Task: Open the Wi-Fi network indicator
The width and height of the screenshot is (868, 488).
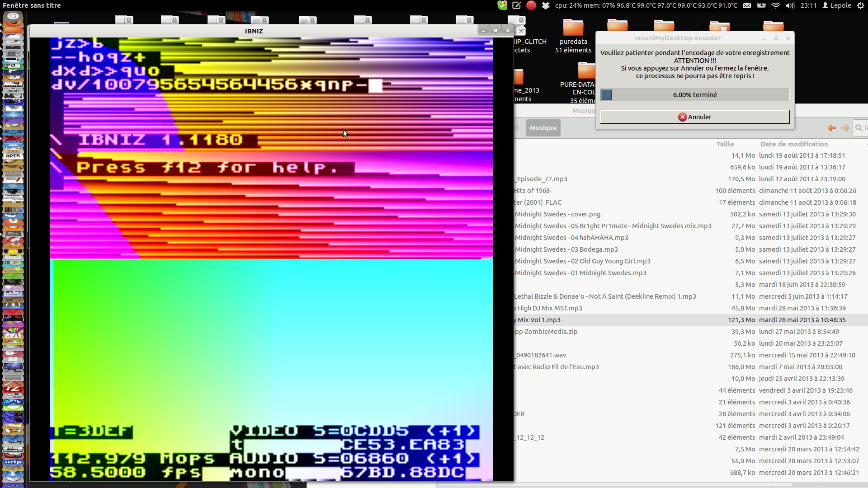Action: point(776,5)
